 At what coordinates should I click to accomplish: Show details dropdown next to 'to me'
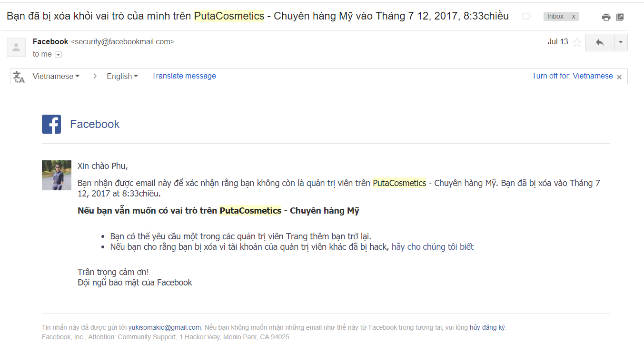(x=59, y=55)
